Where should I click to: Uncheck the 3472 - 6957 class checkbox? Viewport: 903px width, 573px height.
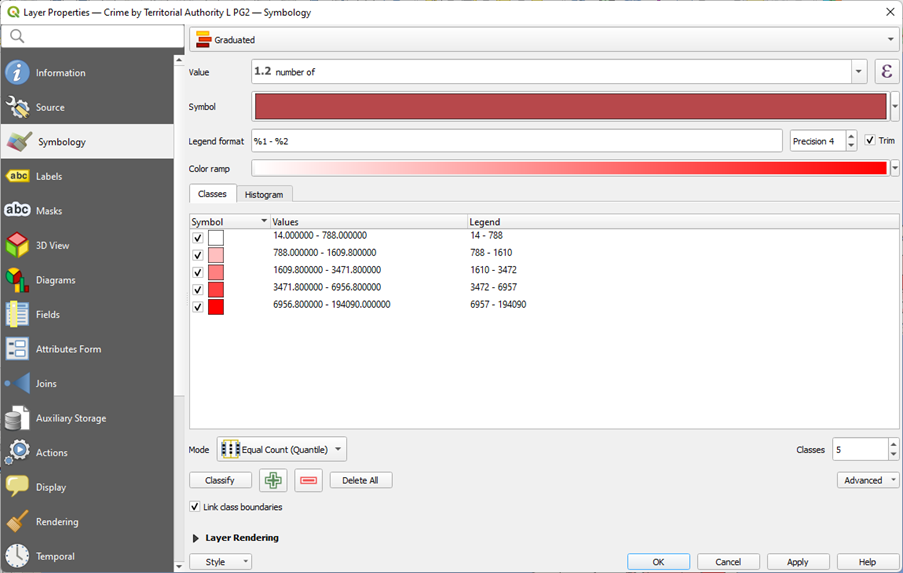point(198,290)
